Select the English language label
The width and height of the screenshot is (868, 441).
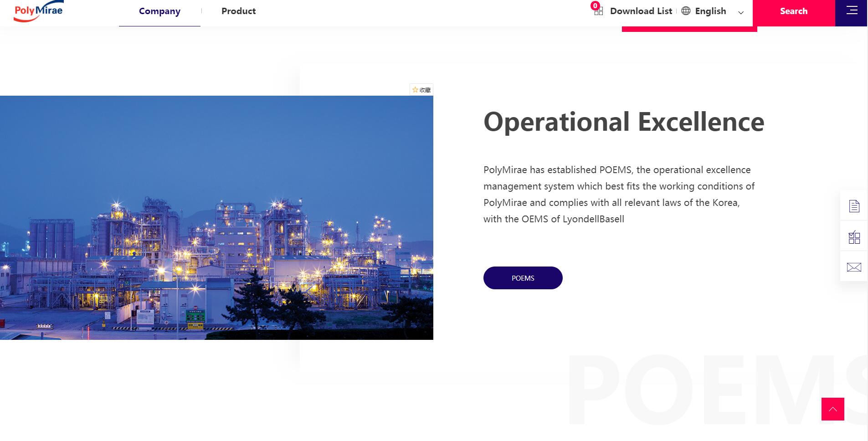[x=710, y=11]
